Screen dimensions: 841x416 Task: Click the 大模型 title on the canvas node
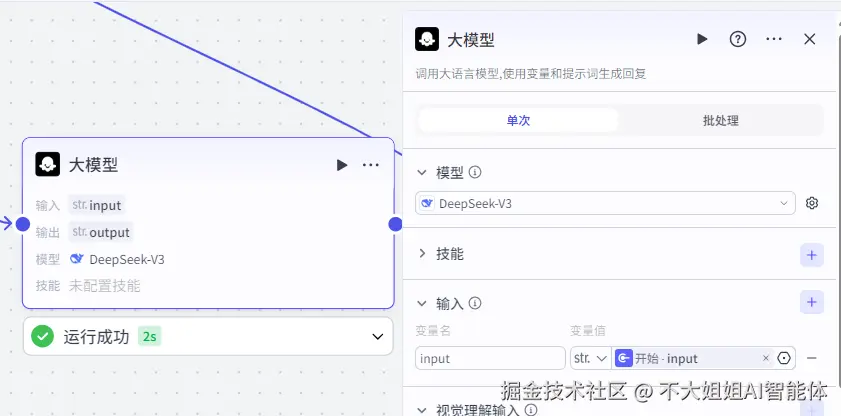93,165
